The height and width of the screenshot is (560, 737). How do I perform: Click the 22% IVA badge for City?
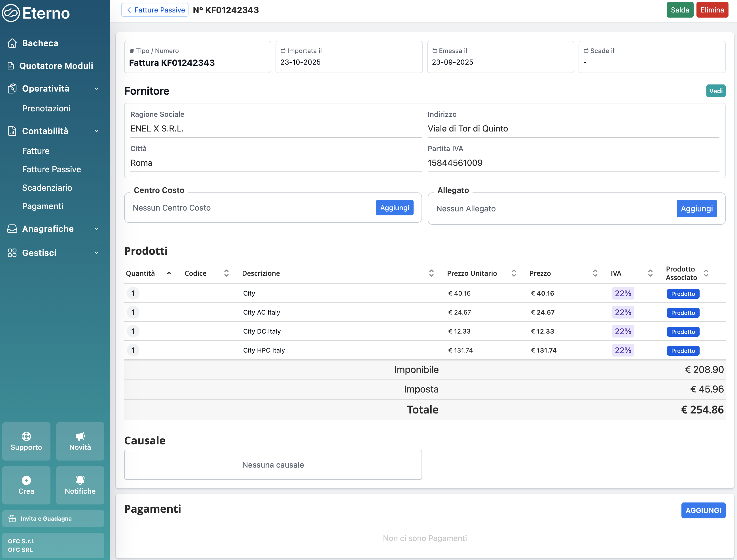click(623, 293)
